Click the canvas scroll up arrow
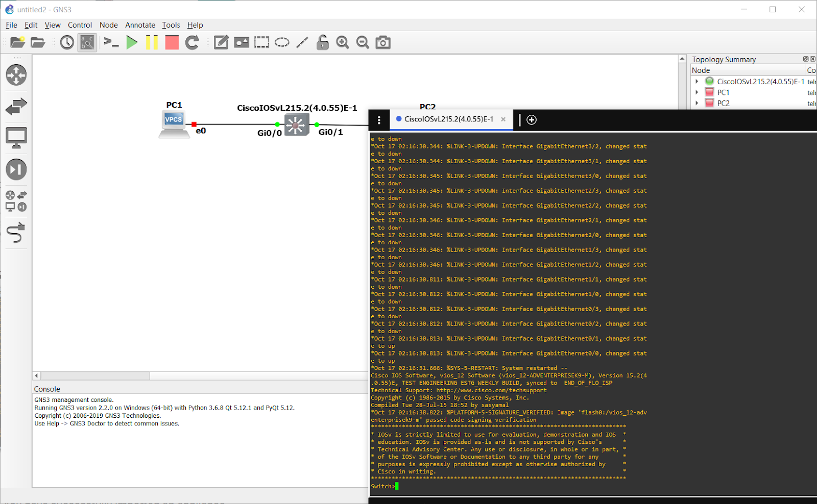Screen dimensions: 817x504 click(682, 59)
